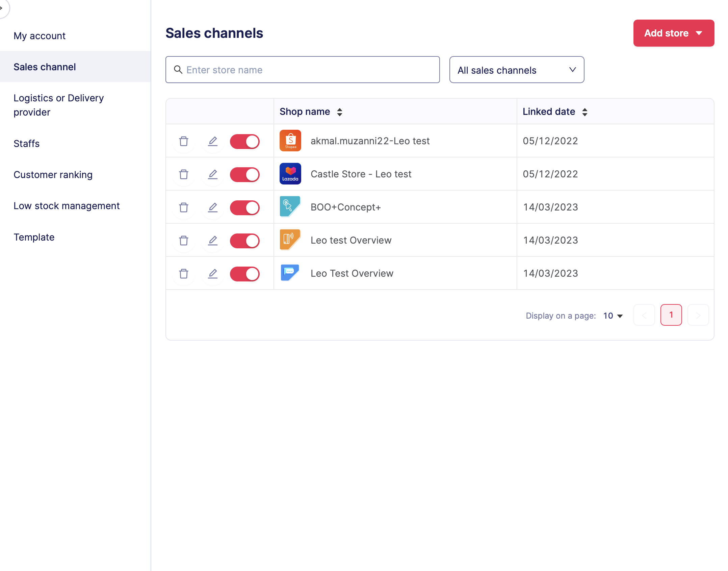Select page 1 in pagination
Viewport: 728px width, 571px height.
[671, 315]
